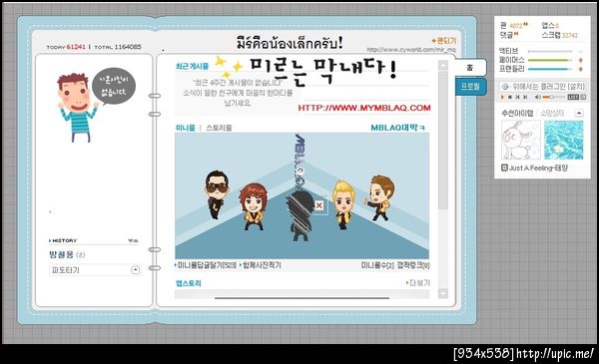Stop the background music player

(x=510, y=98)
